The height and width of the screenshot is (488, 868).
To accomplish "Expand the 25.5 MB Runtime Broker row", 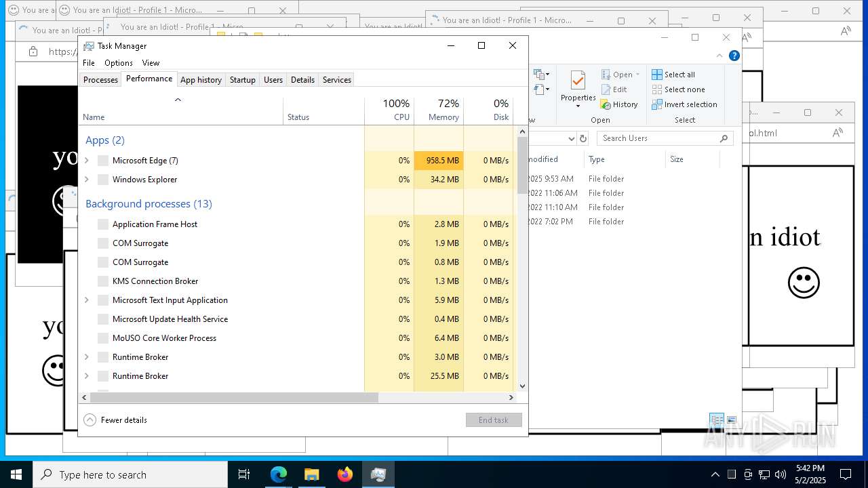I will click(86, 376).
